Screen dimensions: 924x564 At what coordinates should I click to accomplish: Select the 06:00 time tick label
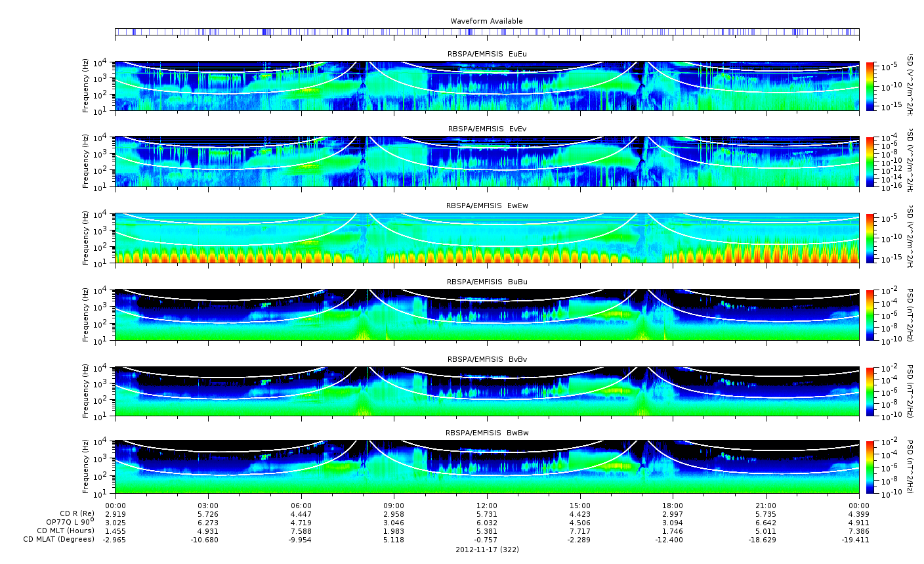point(301,505)
